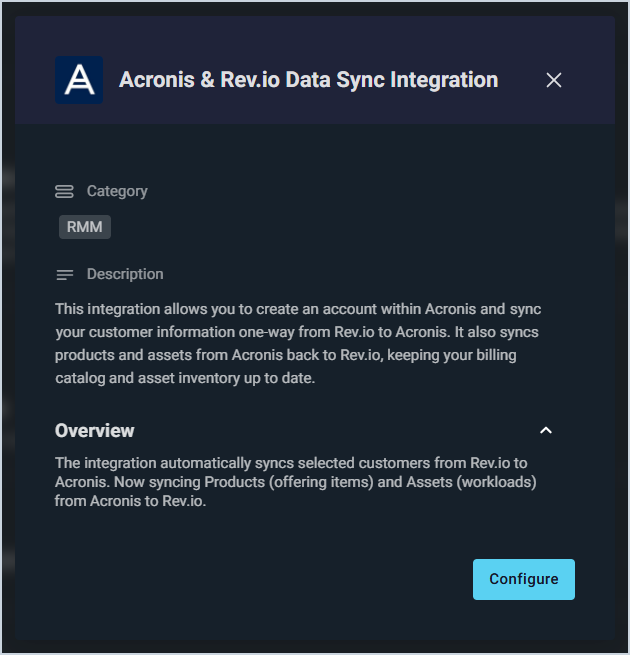This screenshot has width=630, height=655.
Task: Click the description line starting "products and assets"
Action: point(285,355)
